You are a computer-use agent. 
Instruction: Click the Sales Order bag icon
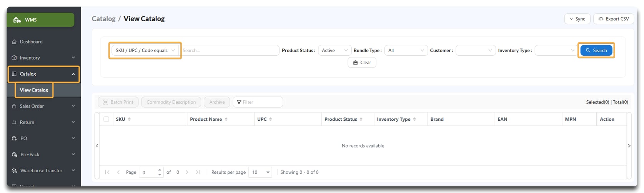(x=14, y=106)
